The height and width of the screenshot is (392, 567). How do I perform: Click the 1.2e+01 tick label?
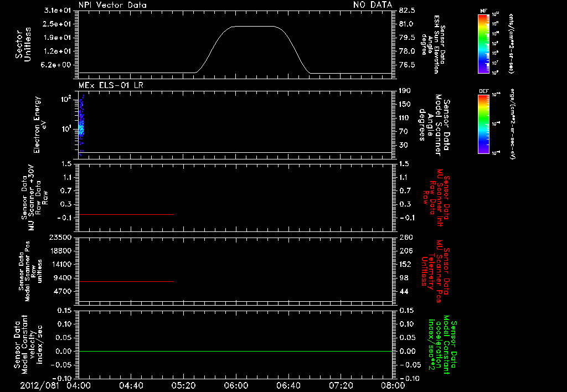click(58, 51)
